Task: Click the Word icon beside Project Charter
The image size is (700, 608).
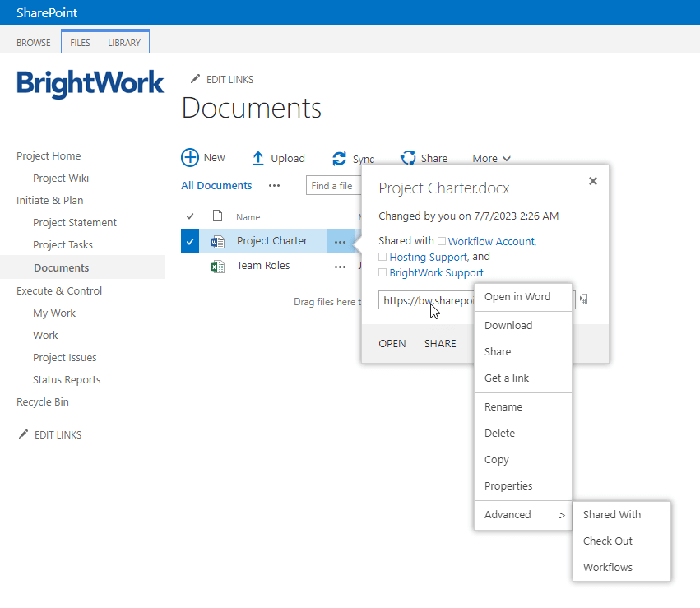Action: click(x=218, y=242)
